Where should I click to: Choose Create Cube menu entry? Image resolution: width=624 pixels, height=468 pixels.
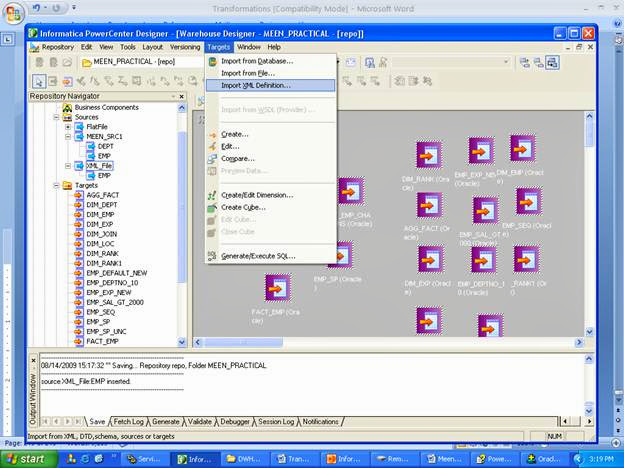coord(271,207)
